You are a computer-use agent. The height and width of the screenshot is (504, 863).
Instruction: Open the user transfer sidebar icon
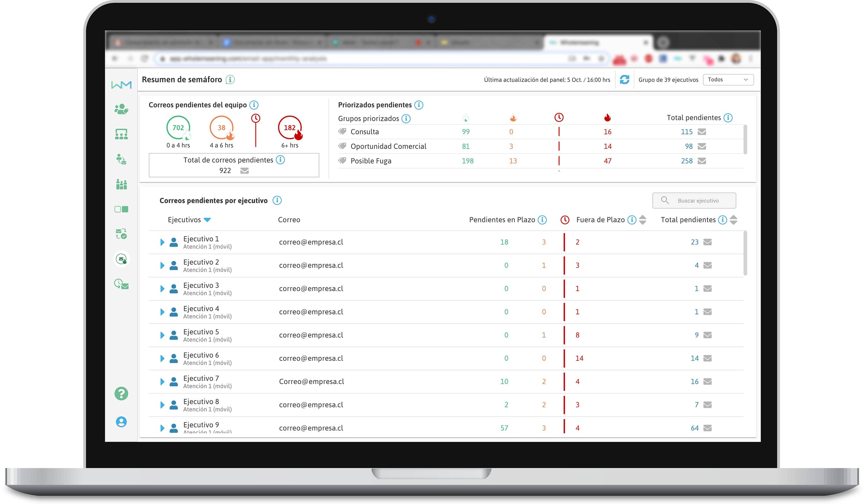coord(121,159)
